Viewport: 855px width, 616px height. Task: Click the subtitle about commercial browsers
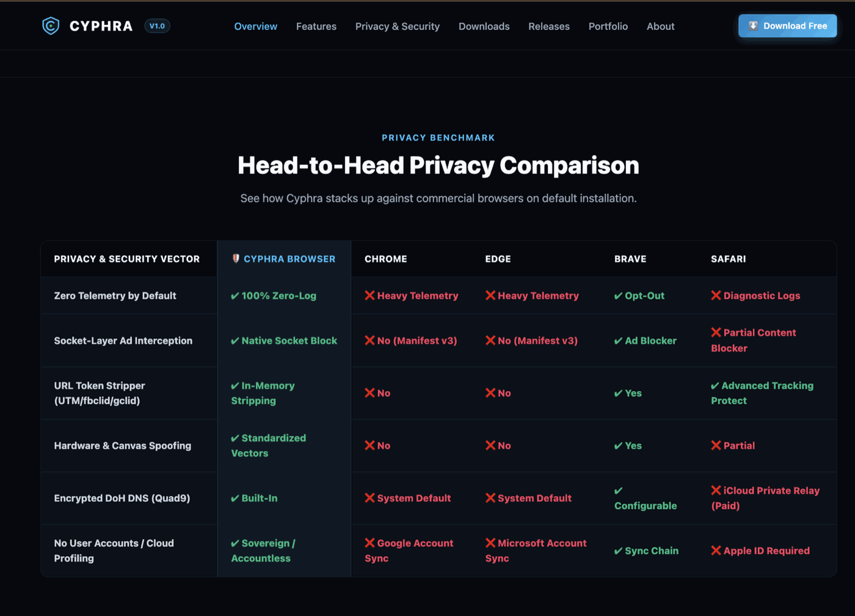click(438, 198)
